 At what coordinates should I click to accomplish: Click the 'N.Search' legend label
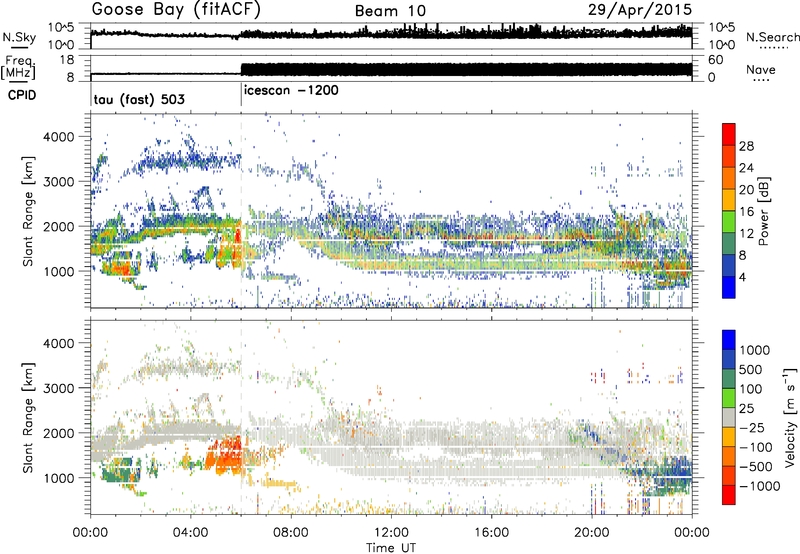click(x=772, y=37)
